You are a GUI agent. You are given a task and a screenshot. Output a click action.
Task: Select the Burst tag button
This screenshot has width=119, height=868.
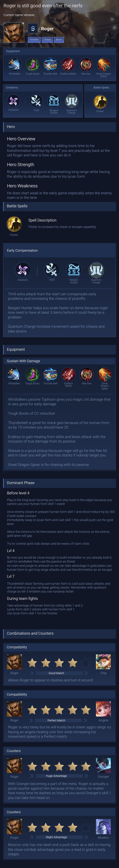point(59,39)
